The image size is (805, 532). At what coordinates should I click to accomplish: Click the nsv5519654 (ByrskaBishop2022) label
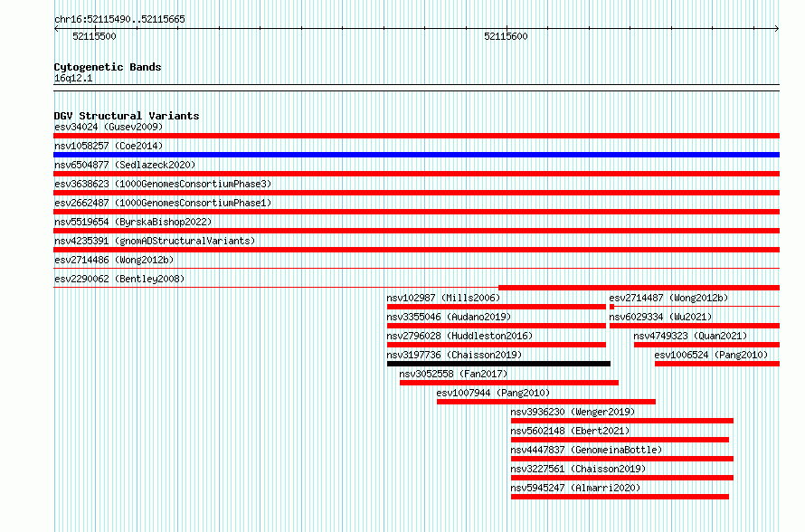point(133,222)
